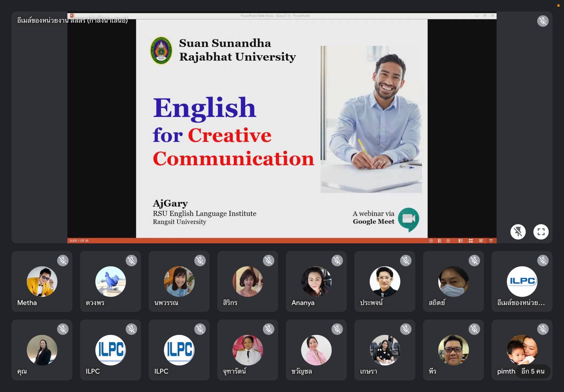The image size is (564, 392).
Task: Click the ILPC-logo tile labeled อีเมล์ของหน่วย…
Action: (x=522, y=281)
